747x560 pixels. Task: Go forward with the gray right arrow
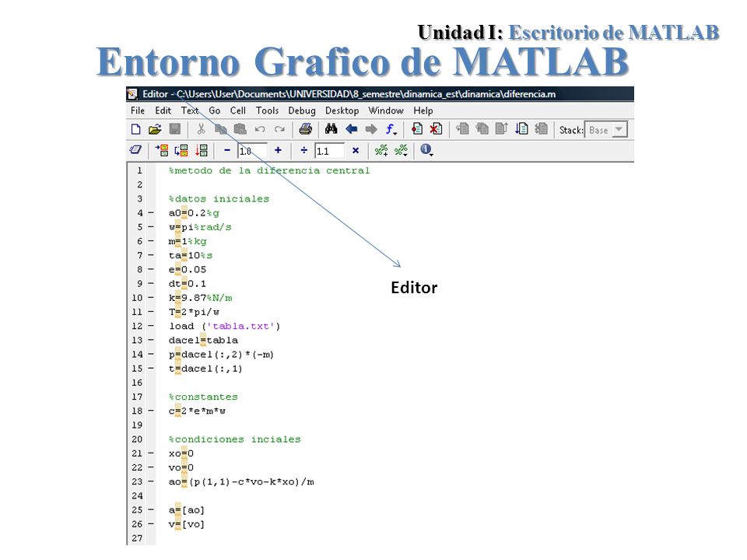tap(371, 129)
